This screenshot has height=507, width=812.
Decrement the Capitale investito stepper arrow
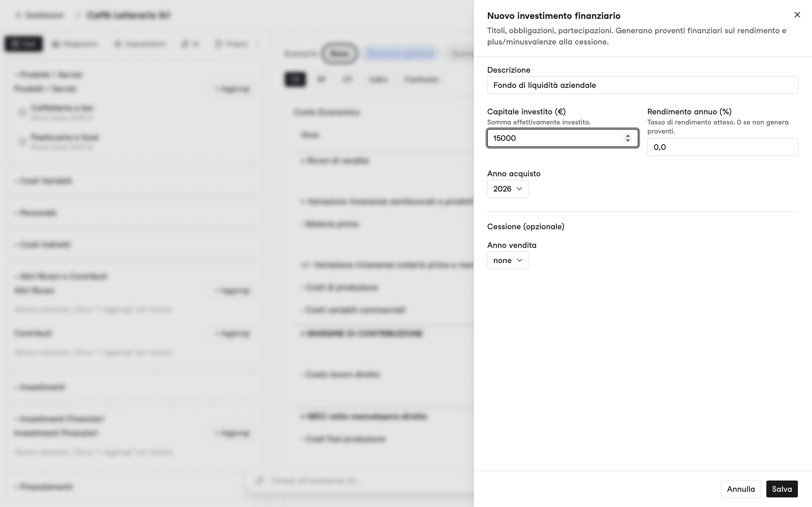click(627, 141)
